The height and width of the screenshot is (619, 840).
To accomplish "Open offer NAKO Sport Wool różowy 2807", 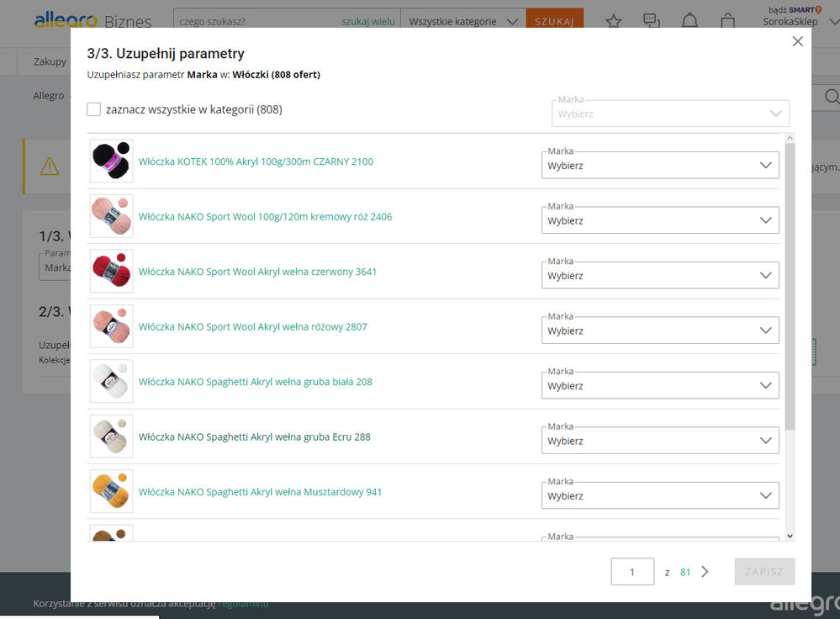I will click(x=253, y=327).
